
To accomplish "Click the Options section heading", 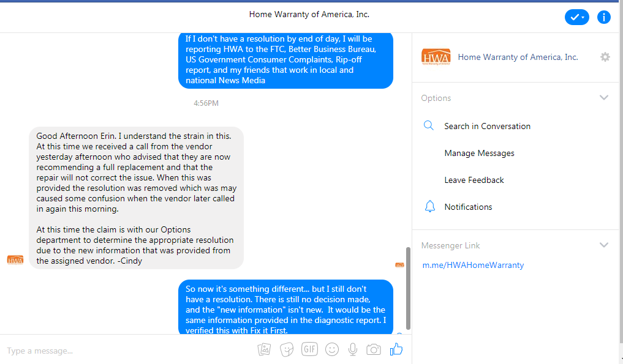I will [436, 98].
